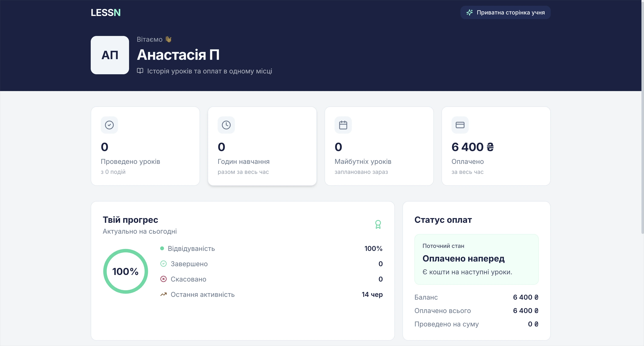644x346 pixels.
Task: Click the 0 ₴ amount for Проведено на суму
Action: coord(533,324)
